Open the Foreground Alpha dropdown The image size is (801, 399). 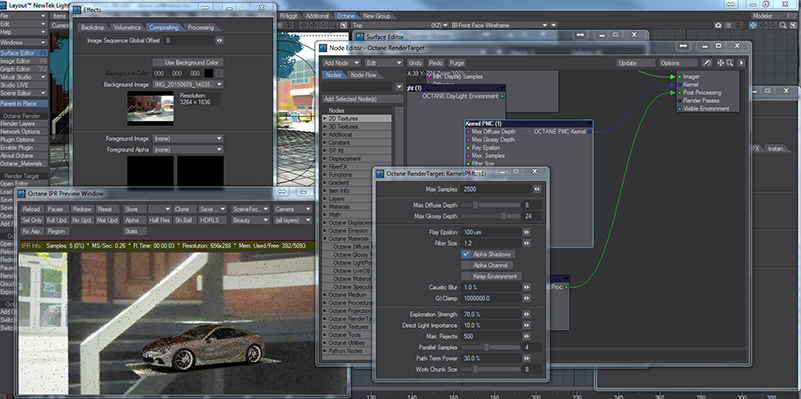pos(188,150)
